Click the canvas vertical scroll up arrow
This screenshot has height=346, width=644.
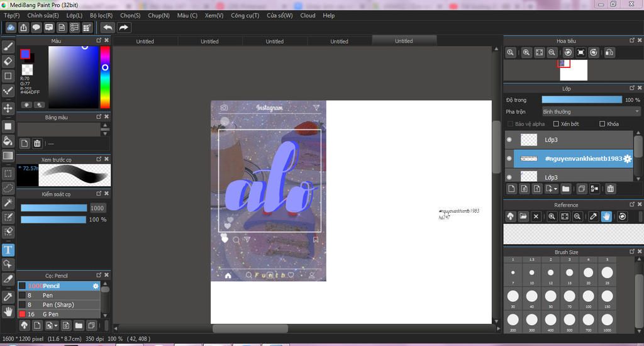[x=496, y=49]
